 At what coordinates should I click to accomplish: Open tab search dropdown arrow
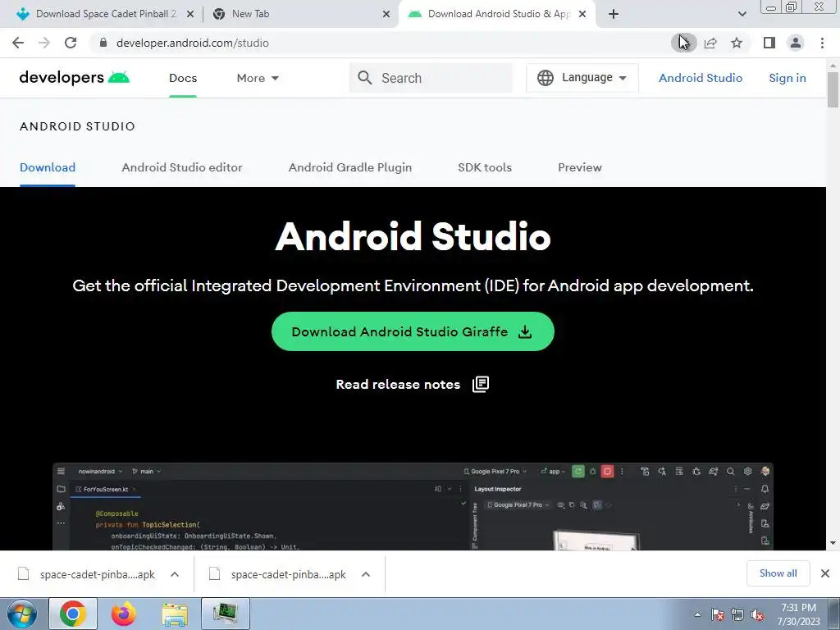tap(742, 14)
